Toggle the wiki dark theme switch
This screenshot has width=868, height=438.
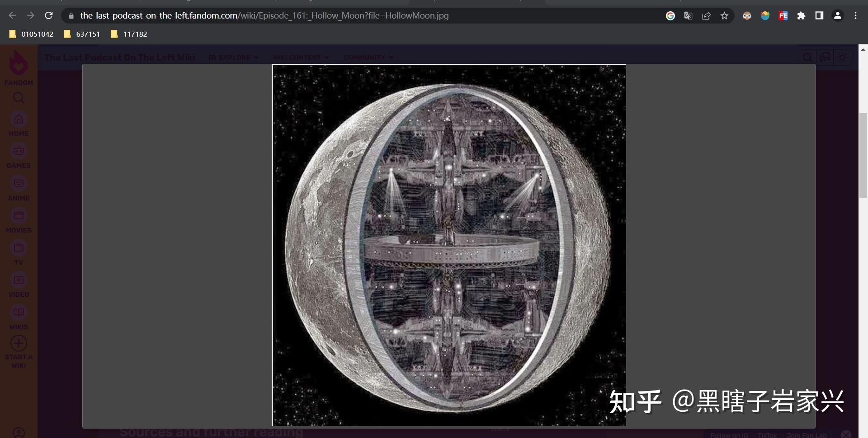point(843,57)
